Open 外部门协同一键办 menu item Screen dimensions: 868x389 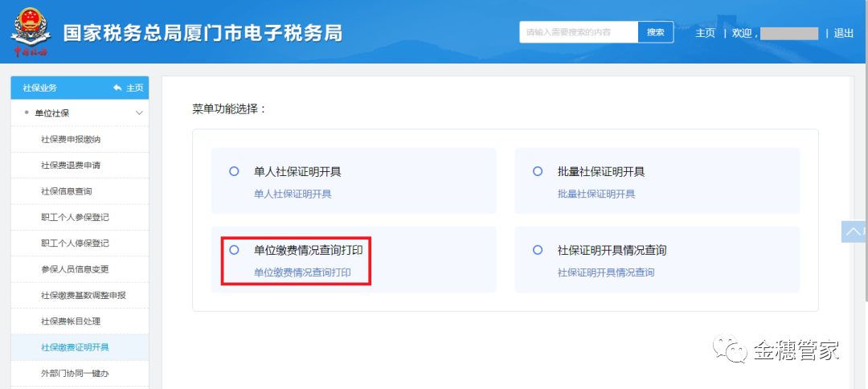pos(80,373)
